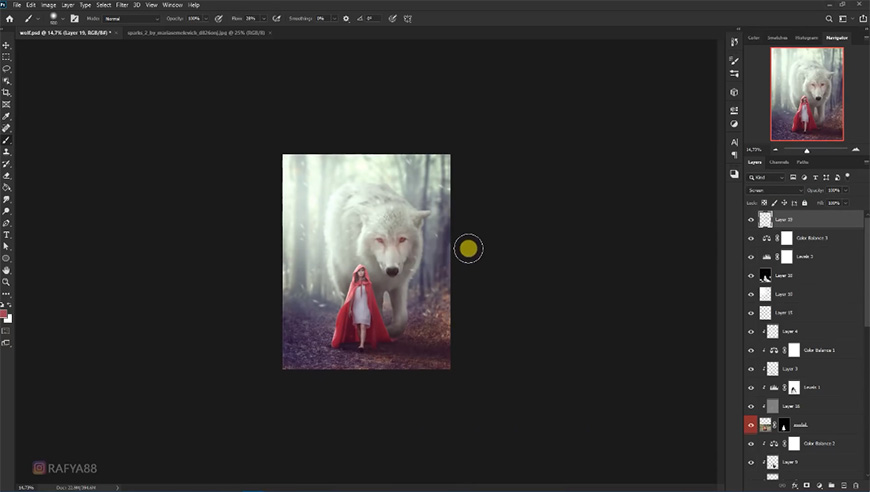Open the Flow value dropdown arrow
The height and width of the screenshot is (492, 870).
tap(264, 18)
